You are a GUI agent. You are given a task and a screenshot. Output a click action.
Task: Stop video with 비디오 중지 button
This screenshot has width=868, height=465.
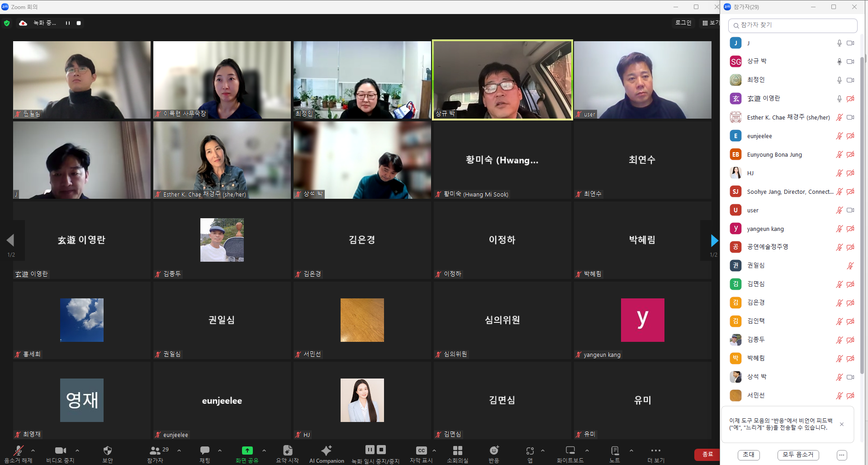60,451
